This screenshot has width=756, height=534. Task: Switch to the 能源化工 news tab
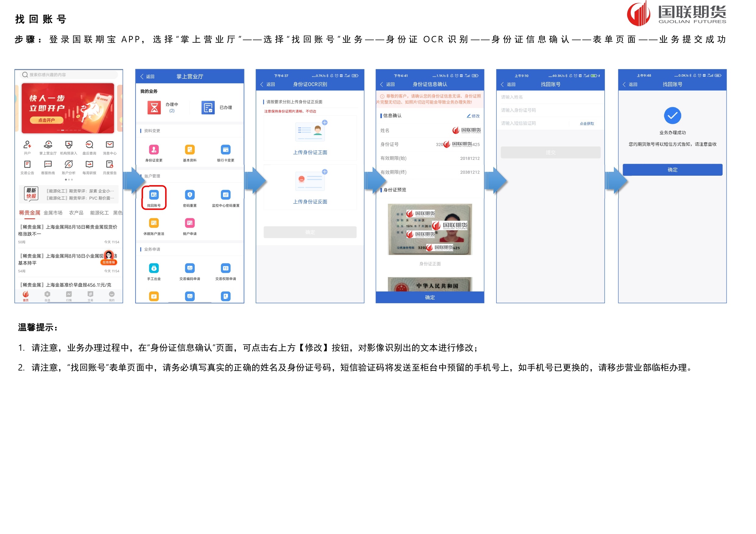pyautogui.click(x=99, y=213)
